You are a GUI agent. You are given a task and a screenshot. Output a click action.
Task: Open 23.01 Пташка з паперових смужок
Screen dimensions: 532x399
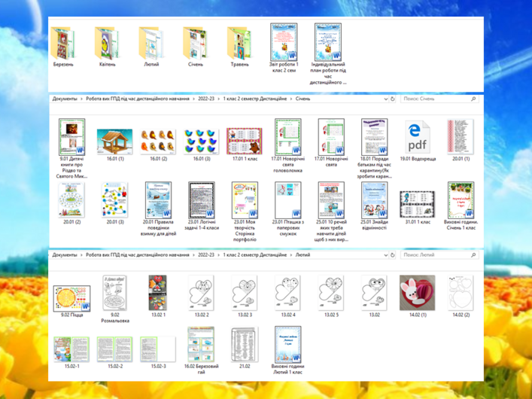click(287, 200)
